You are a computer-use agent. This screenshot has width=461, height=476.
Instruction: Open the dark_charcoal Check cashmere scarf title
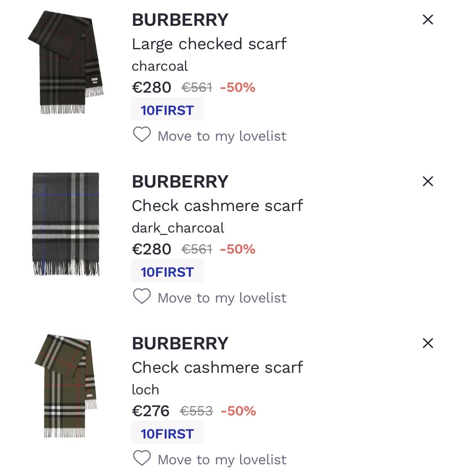[217, 206]
